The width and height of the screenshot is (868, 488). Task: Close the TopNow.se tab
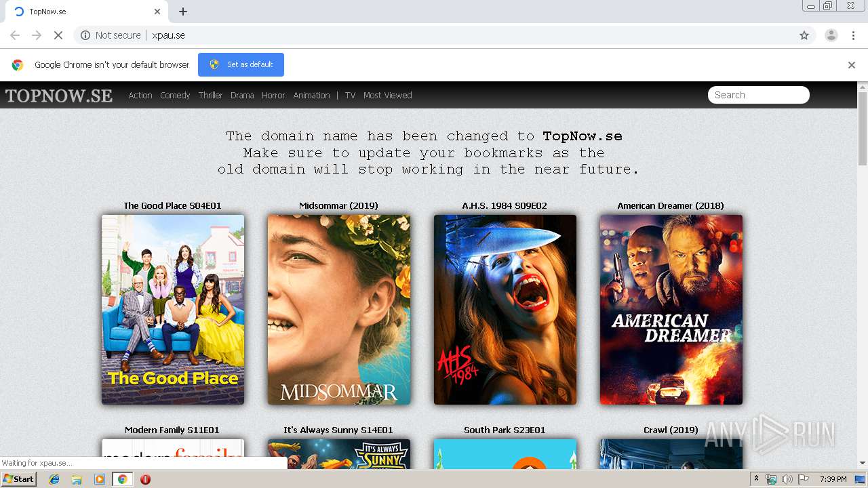coord(157,12)
